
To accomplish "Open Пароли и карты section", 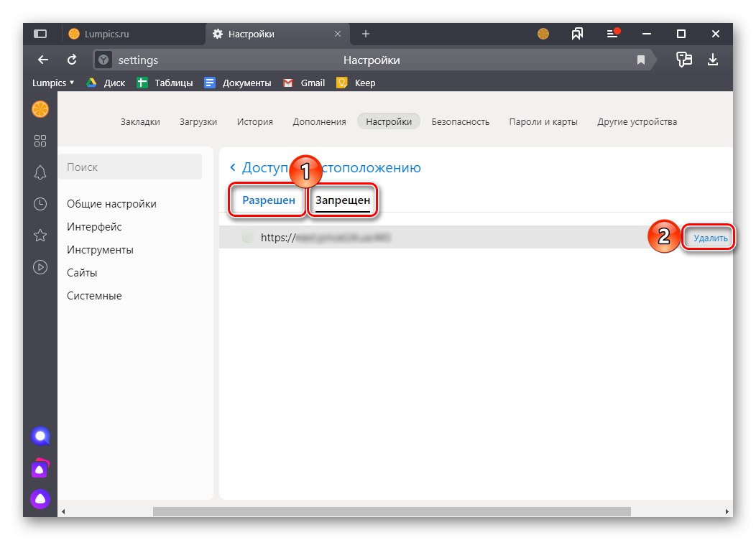I will tap(544, 121).
